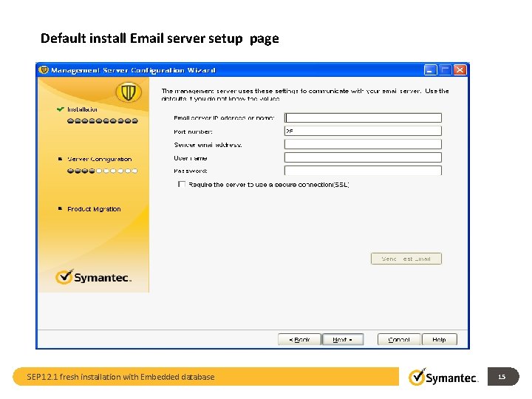This screenshot has width=532, height=399.
Task: Click the SEP12.1 fresh installation footer text
Action: (120, 377)
